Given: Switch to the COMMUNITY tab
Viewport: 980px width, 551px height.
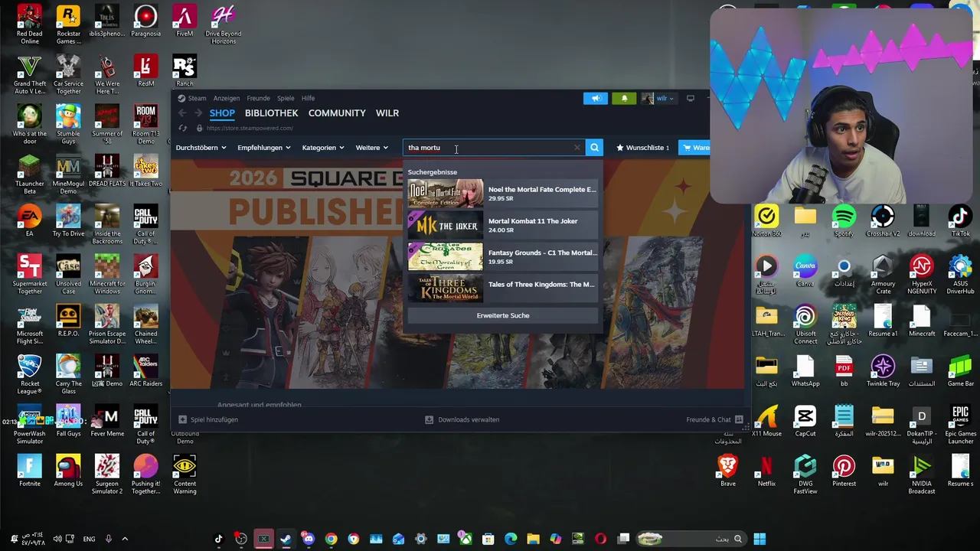Looking at the screenshot, I should [x=337, y=113].
